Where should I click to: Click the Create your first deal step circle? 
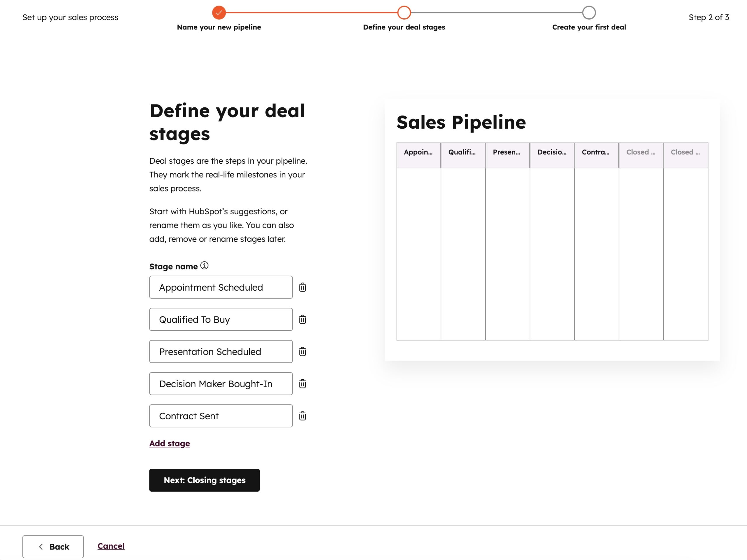point(589,13)
